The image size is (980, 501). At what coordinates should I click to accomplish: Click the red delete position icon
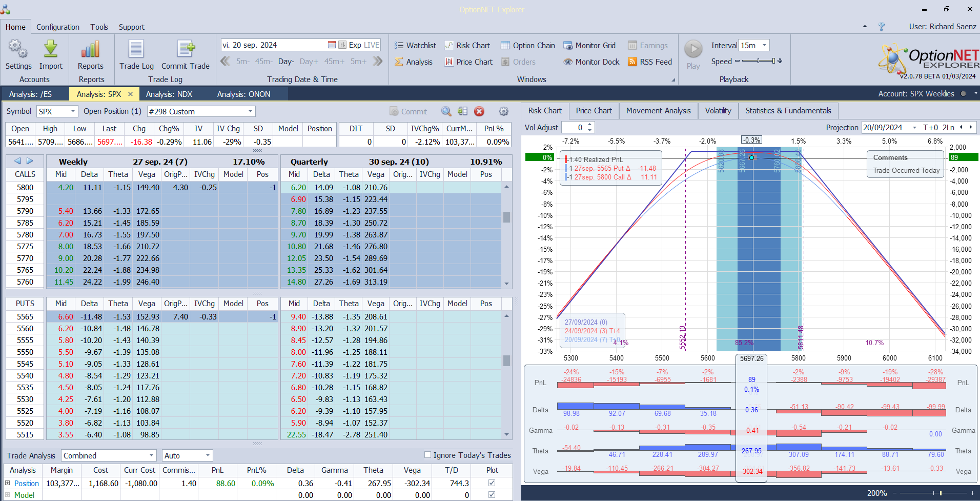click(479, 111)
